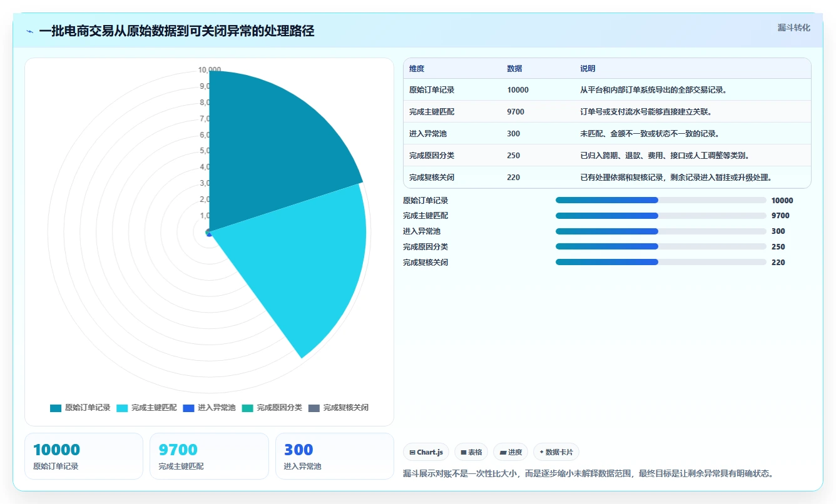Click the progress bar for 完成主键匹配

[x=661, y=216]
